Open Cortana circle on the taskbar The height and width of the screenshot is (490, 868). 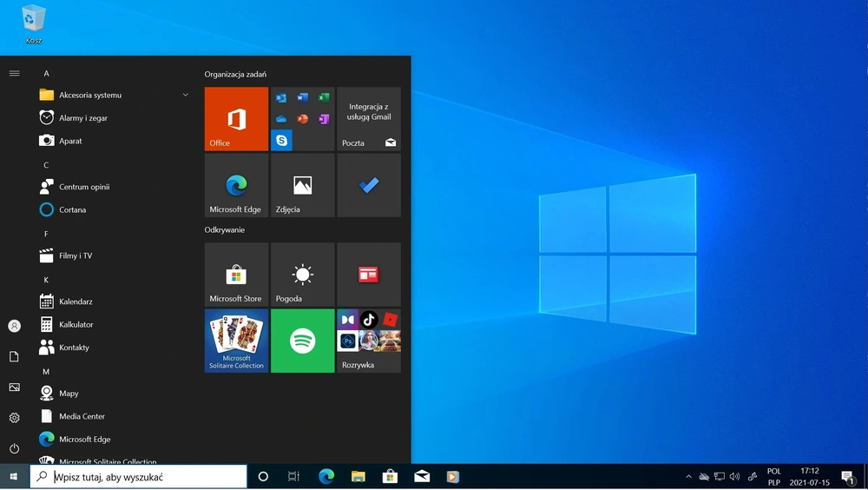[x=263, y=477]
